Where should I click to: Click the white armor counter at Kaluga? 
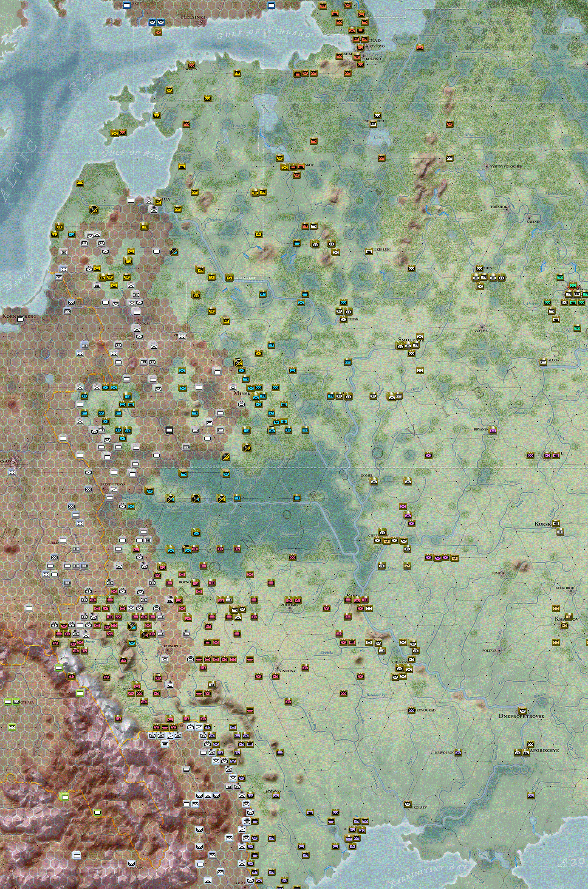[543, 362]
